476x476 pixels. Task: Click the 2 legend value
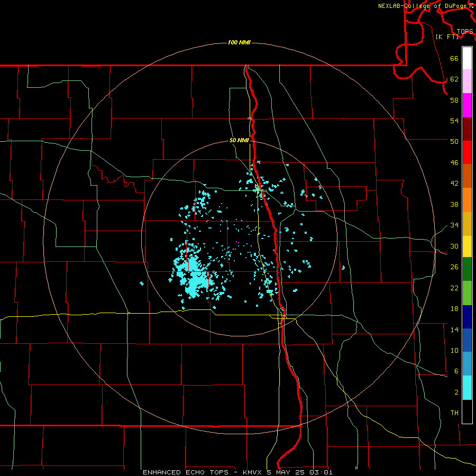[456, 392]
